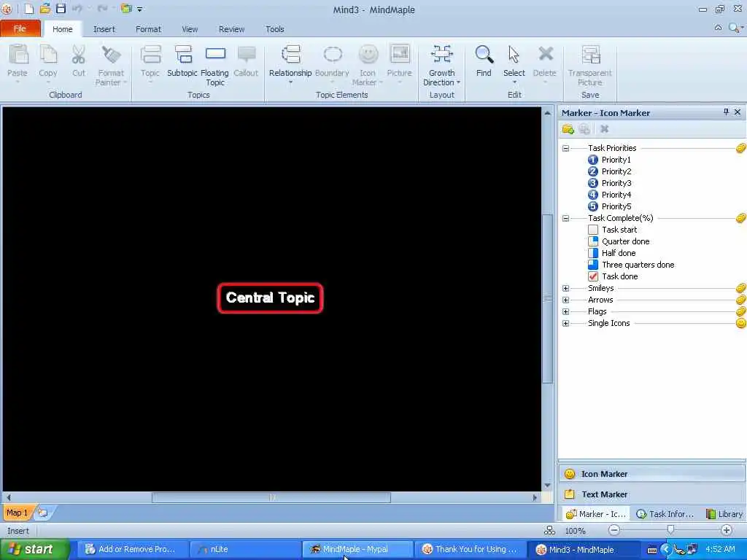
Task: Switch to the Insert ribbon tab
Action: [x=104, y=29]
